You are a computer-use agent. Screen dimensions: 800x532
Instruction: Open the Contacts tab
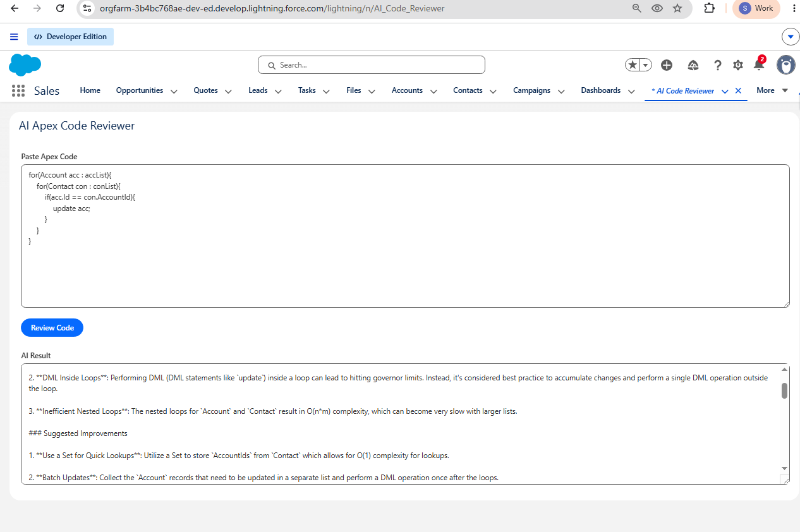pos(468,90)
